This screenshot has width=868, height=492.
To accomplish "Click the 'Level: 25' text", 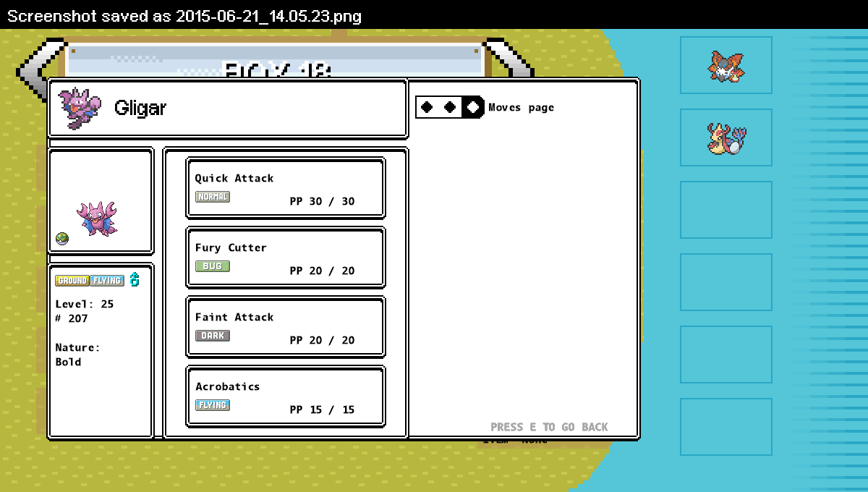I will (85, 304).
